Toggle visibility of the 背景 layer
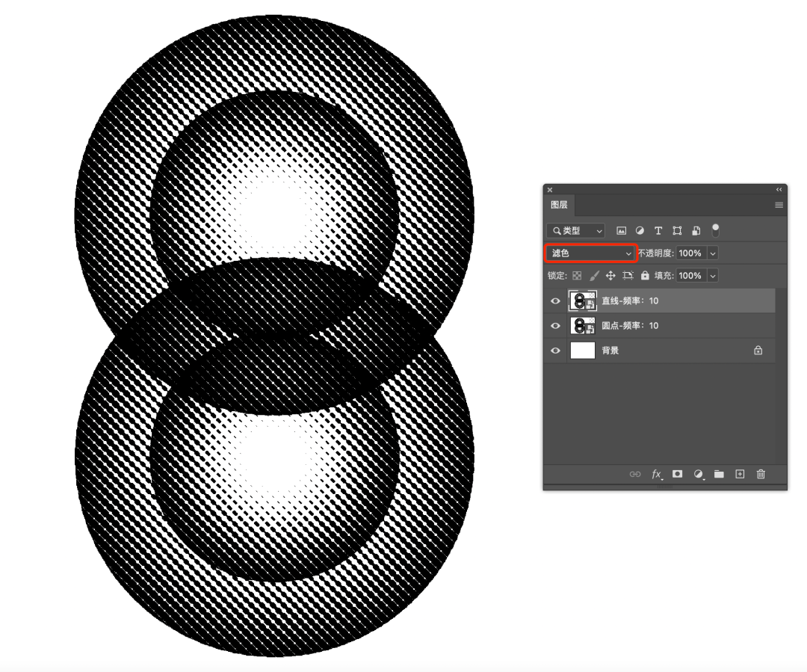This screenshot has height=672, width=807. (555, 351)
